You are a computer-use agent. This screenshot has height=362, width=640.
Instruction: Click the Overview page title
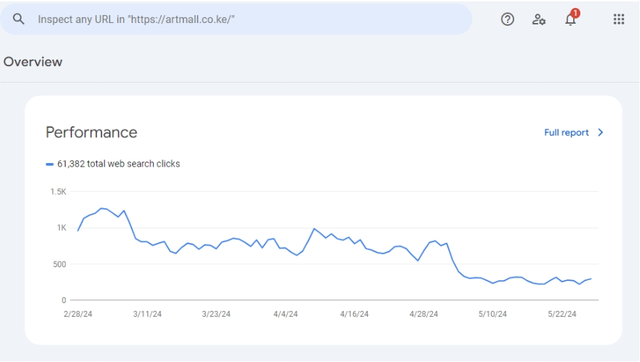[33, 62]
